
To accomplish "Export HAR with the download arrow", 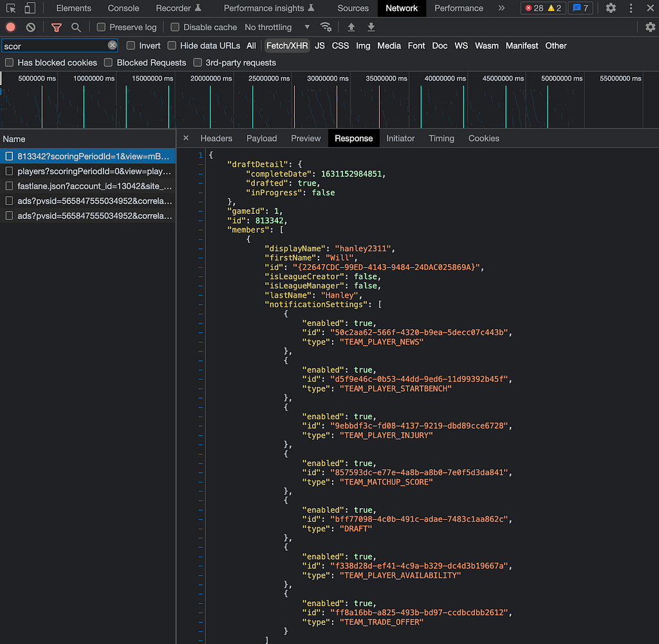I will pos(371,27).
